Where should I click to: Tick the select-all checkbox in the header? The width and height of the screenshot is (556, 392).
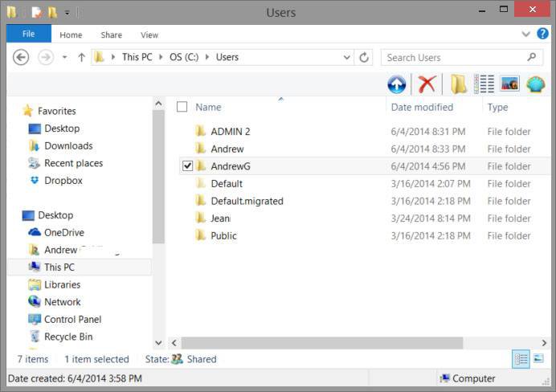point(182,107)
